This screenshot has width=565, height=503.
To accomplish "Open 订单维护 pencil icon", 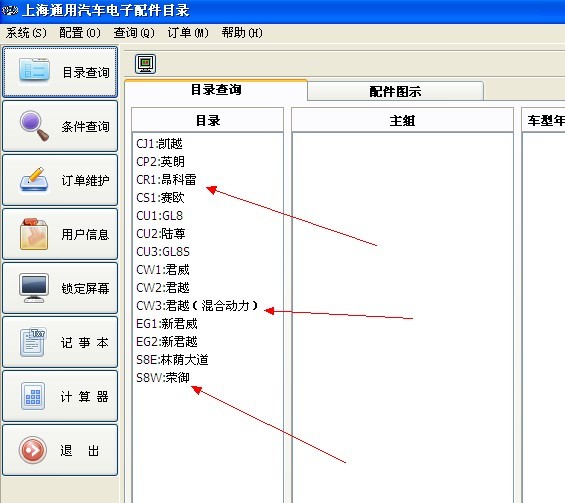I will [34, 180].
